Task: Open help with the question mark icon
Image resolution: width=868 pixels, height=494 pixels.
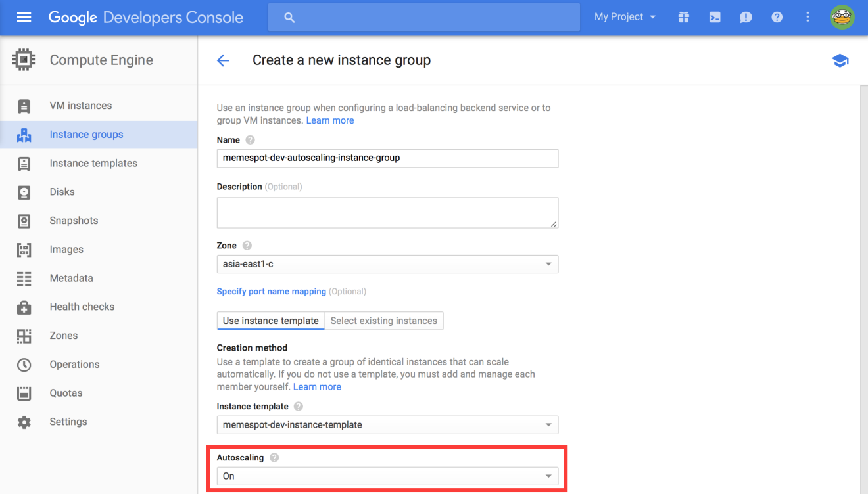Action: coord(777,17)
